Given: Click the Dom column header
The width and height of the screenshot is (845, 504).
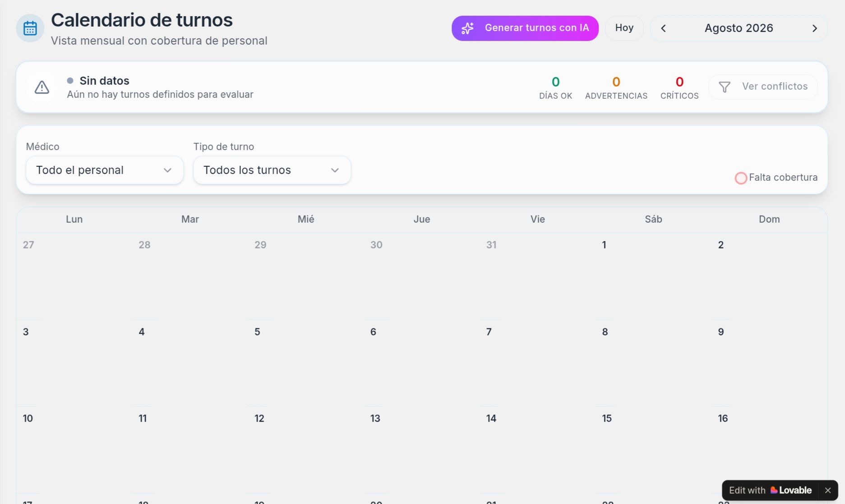Looking at the screenshot, I should click(x=769, y=220).
